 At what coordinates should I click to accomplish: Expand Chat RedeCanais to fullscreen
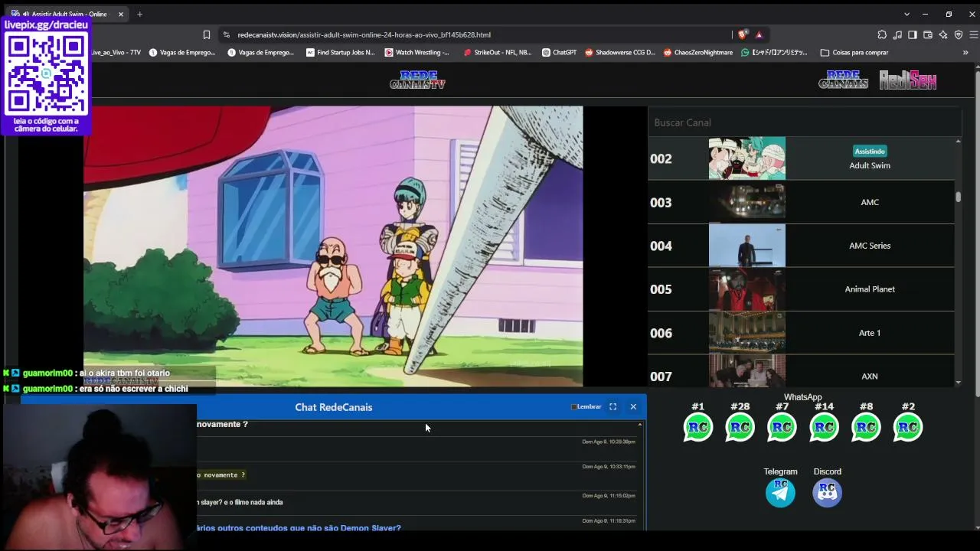click(x=612, y=407)
